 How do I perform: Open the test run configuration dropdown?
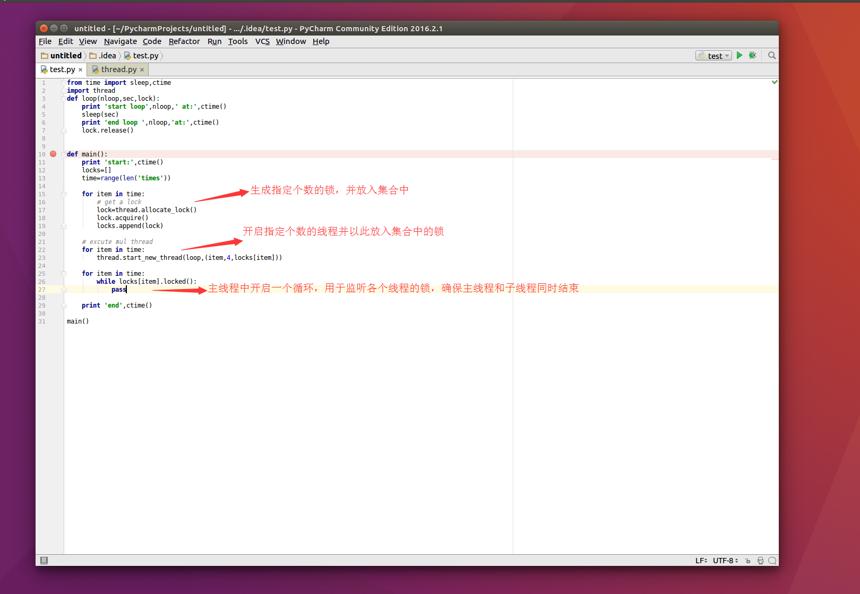point(713,55)
